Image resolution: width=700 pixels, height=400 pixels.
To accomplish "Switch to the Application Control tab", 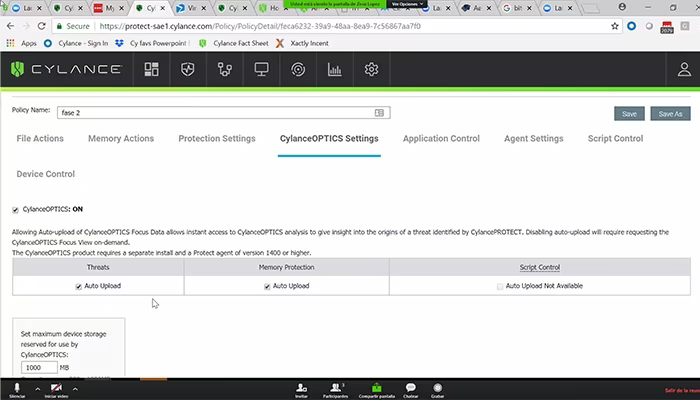I will (441, 139).
